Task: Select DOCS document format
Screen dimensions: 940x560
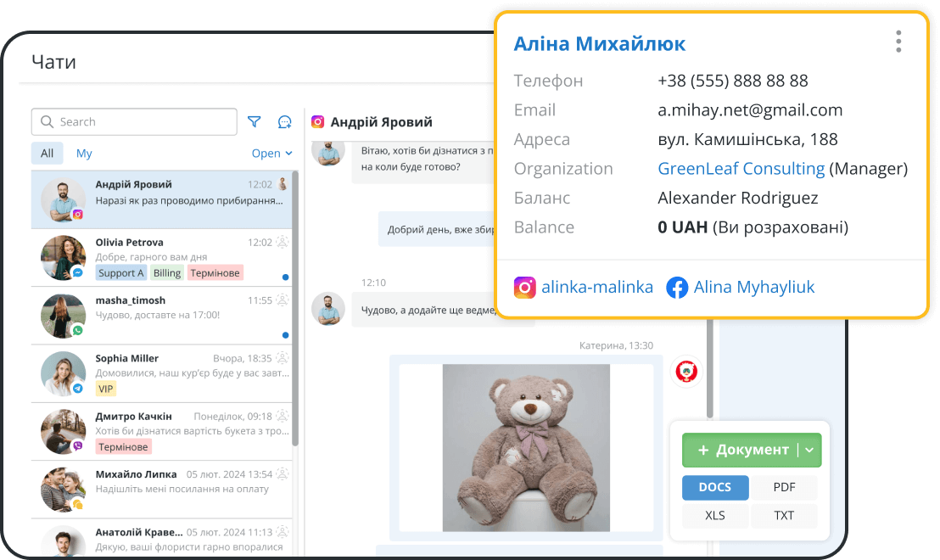Action: click(x=715, y=487)
